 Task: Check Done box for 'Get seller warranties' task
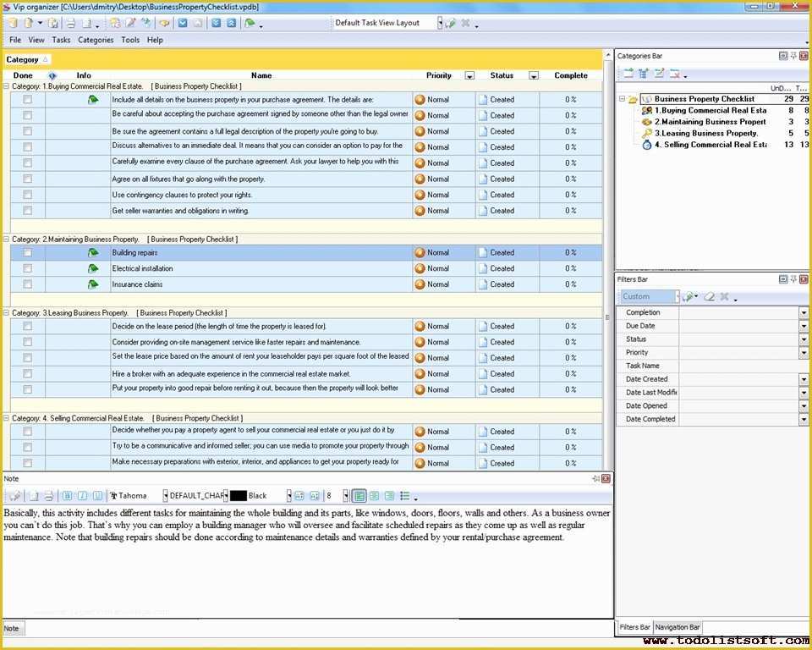coord(27,211)
